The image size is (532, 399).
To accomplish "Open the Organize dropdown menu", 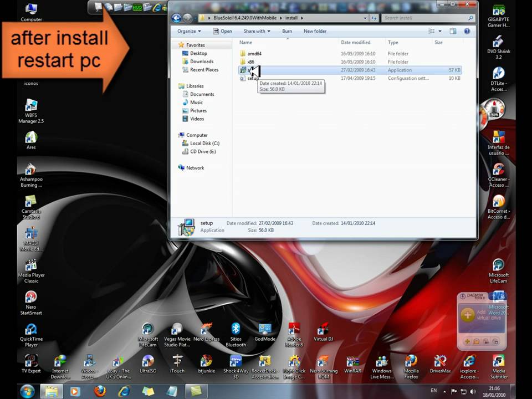I will pyautogui.click(x=189, y=31).
